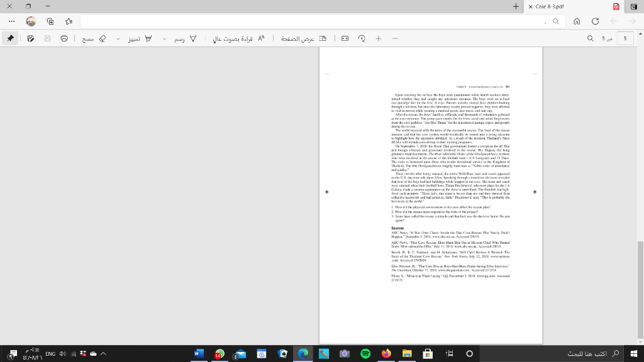Viewport: 644px width, 362px height.
Task: Print the PDF document
Action: 64,38
